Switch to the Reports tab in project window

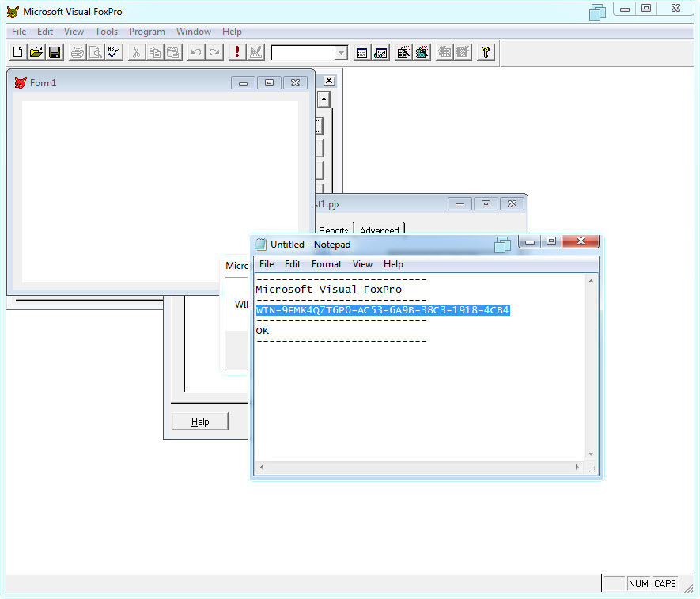coord(334,229)
